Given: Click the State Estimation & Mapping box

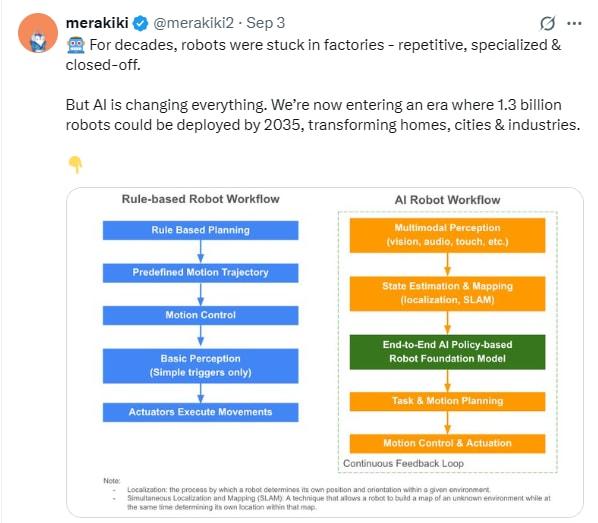Looking at the screenshot, I should 447,294.
